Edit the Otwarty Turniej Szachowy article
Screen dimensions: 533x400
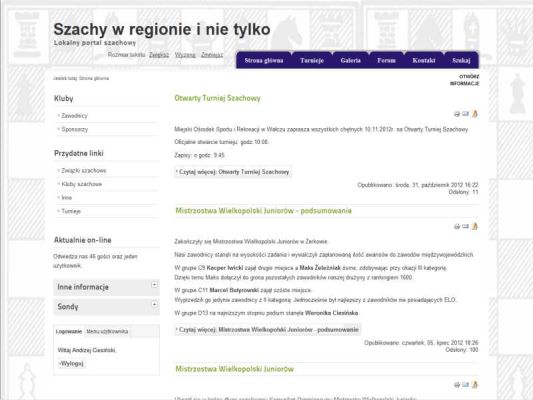pyautogui.click(x=475, y=114)
